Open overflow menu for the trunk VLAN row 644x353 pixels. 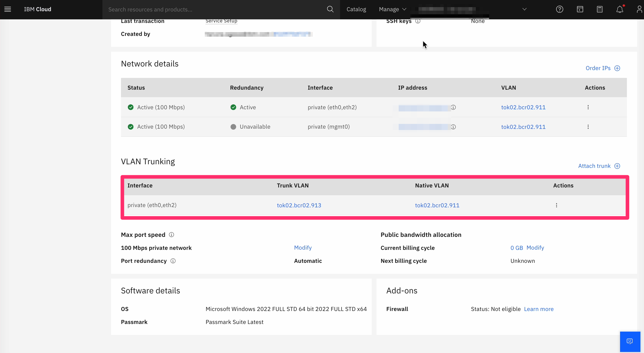coord(556,205)
